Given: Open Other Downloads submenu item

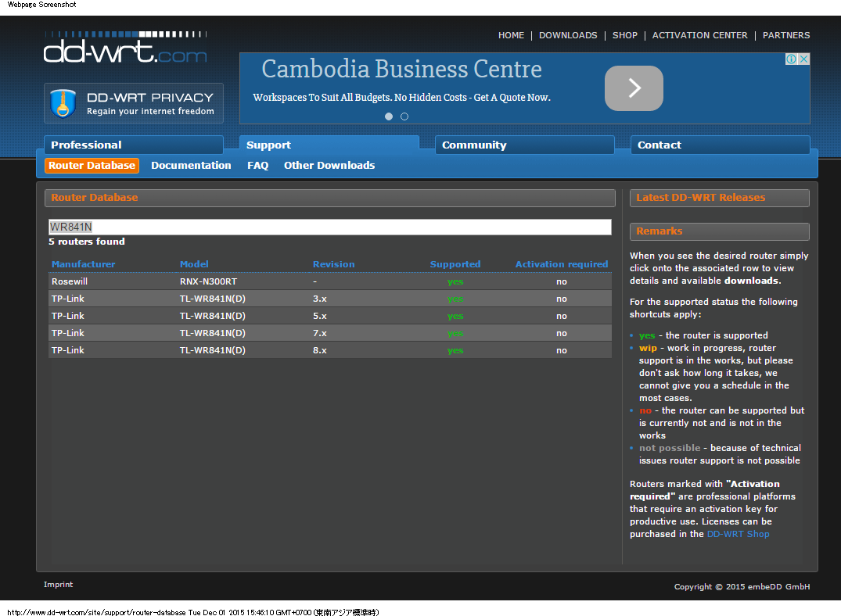Looking at the screenshot, I should [x=329, y=166].
